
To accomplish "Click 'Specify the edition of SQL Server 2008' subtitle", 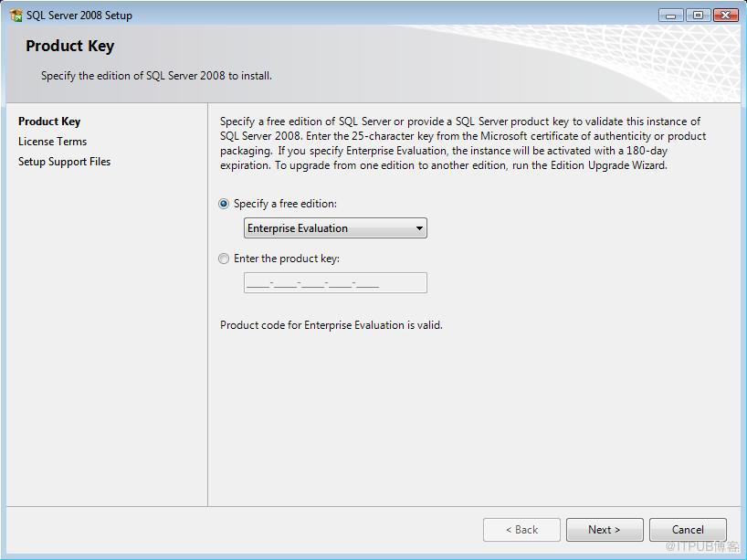I will tap(156, 76).
